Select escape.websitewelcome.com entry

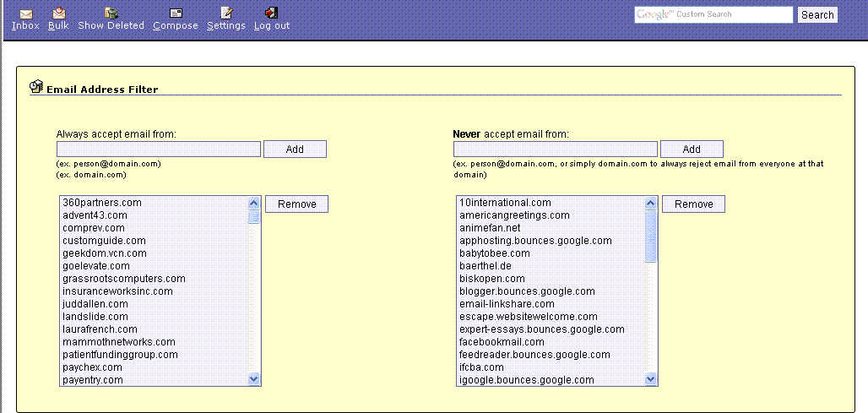coord(551,317)
